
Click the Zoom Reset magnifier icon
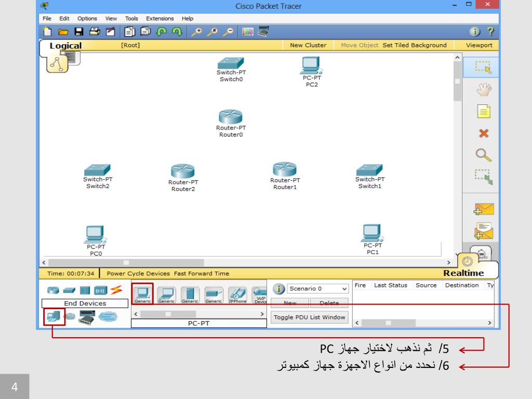point(212,32)
